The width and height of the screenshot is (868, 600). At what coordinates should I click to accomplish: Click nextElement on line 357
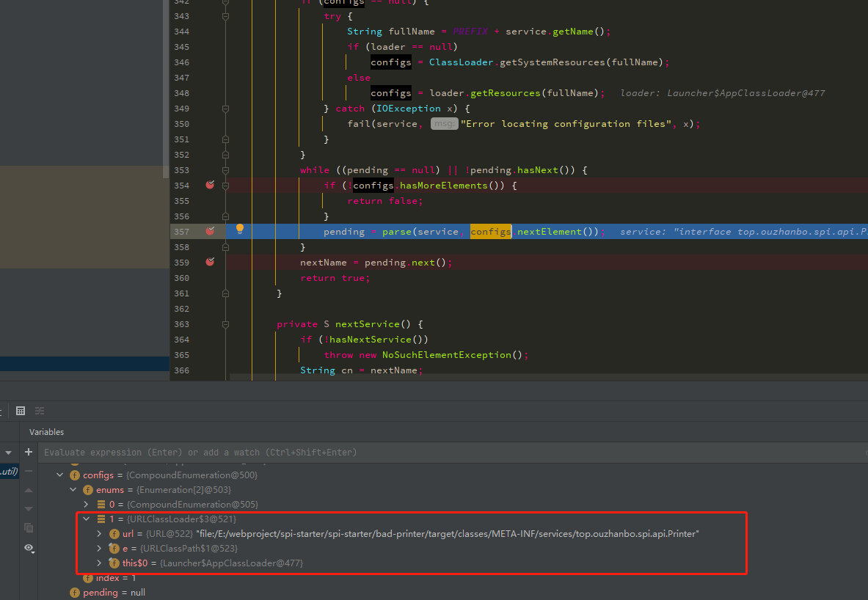click(x=549, y=231)
